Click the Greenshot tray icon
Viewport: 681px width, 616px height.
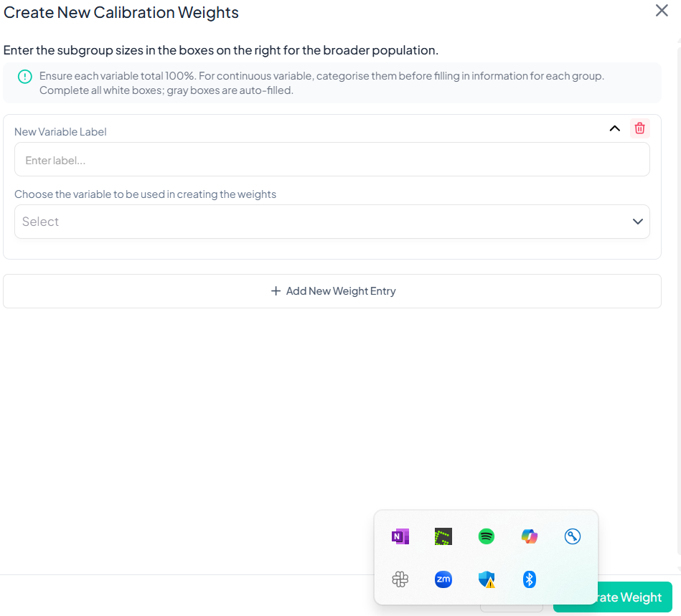(x=443, y=536)
